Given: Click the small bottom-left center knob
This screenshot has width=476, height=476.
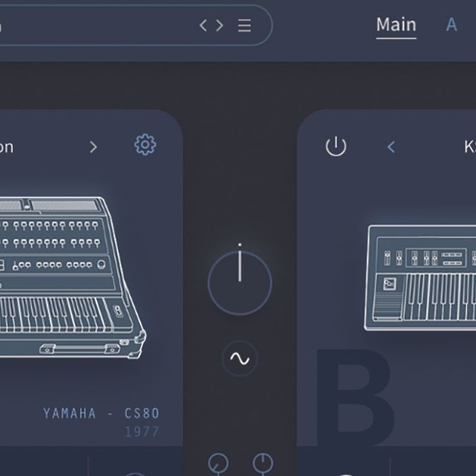Looking at the screenshot, I should pos(218,463).
